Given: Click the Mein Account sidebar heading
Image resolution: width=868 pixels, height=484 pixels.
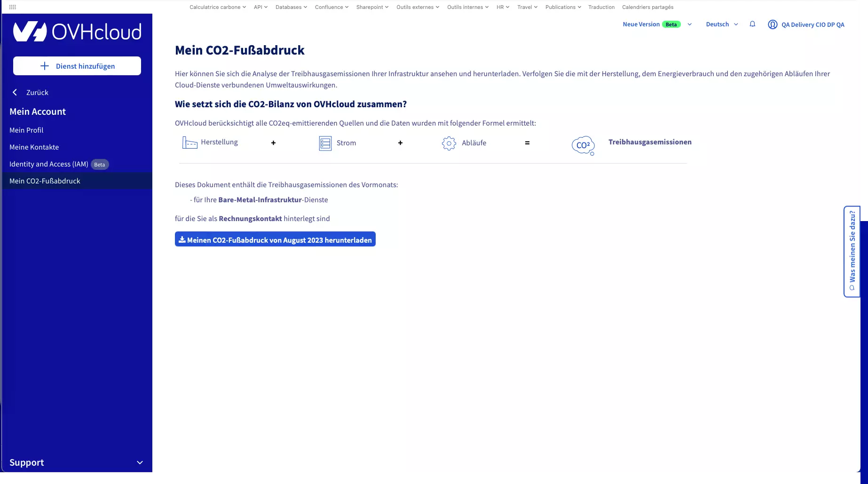Looking at the screenshot, I should (x=38, y=111).
